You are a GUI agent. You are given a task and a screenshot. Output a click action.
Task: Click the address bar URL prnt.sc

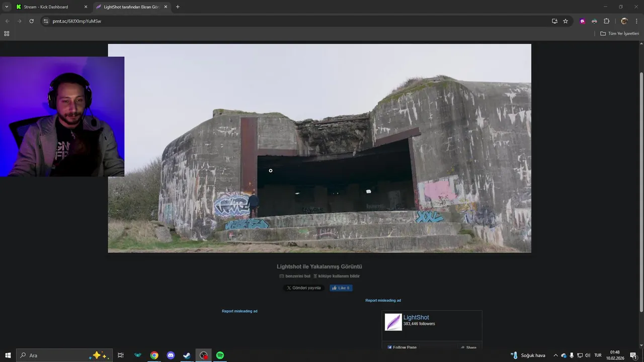tap(76, 21)
